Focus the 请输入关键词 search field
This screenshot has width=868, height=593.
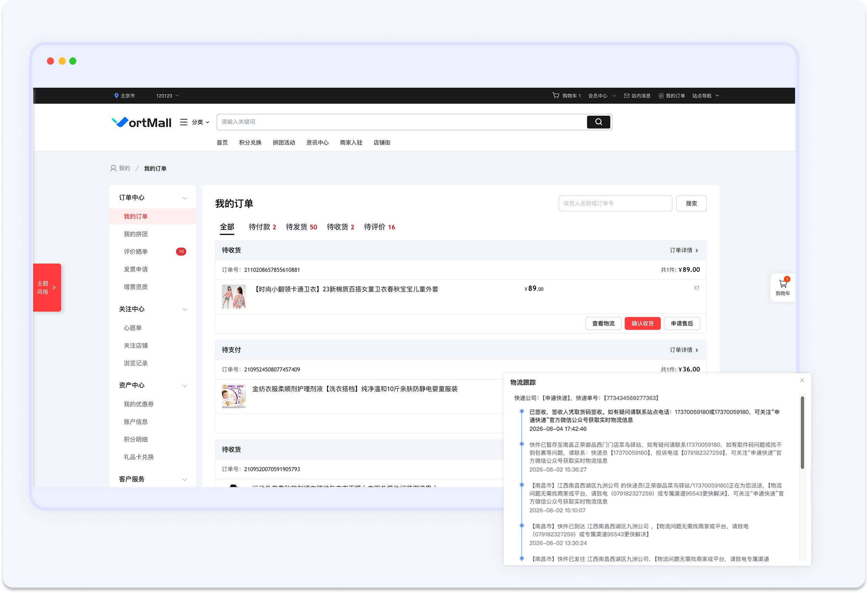click(402, 122)
